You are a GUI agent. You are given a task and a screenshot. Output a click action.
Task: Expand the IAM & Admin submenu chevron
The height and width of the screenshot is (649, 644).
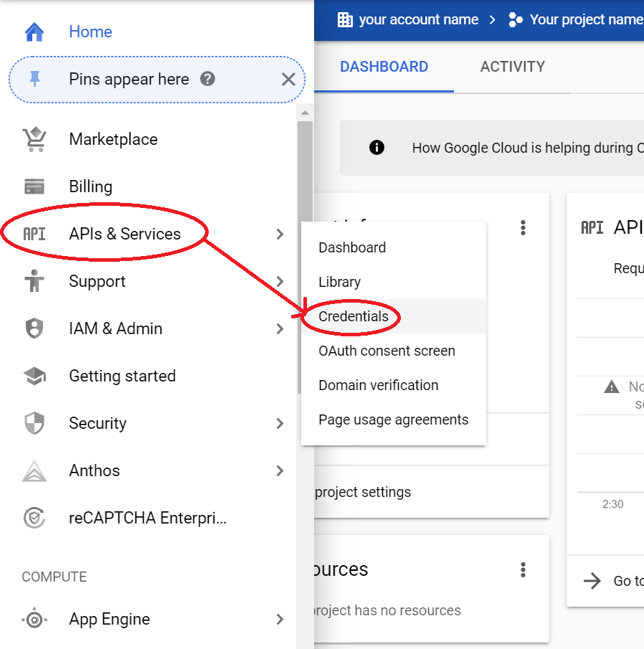coord(280,329)
